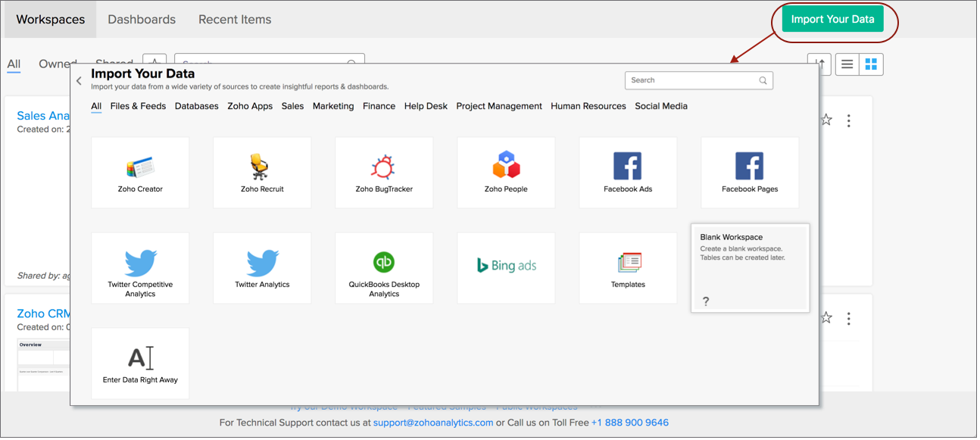Open the Zoho Creator connector tile
The image size is (980, 440).
click(x=140, y=173)
